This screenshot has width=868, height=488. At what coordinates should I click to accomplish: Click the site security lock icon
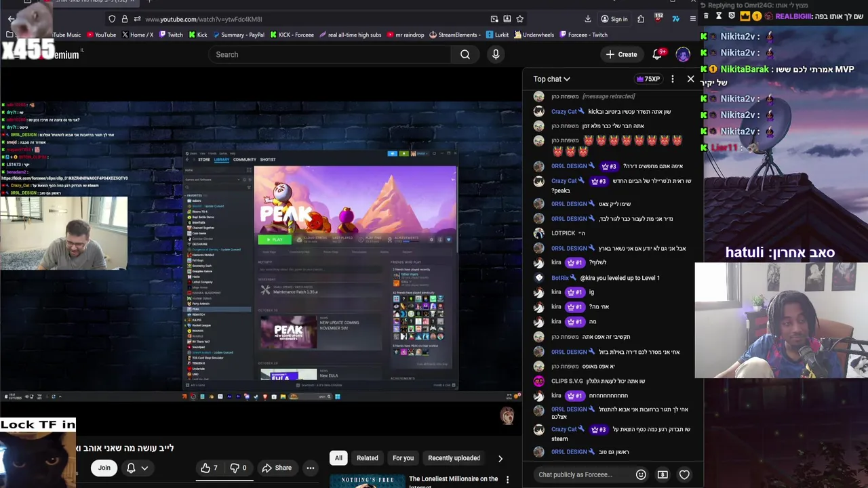125,19
